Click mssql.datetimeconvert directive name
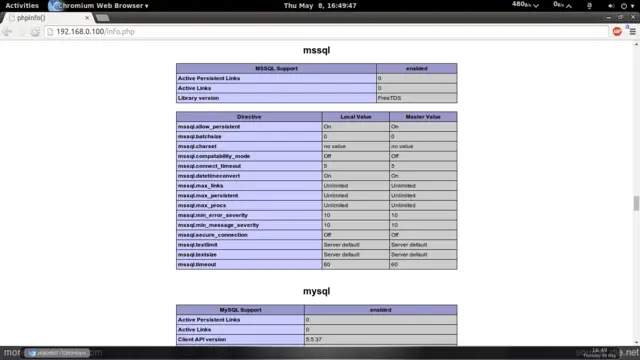 209,176
